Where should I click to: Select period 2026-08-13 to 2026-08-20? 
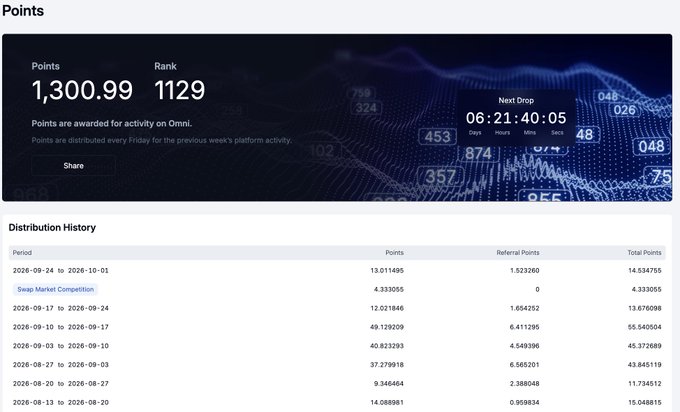pyautogui.click(x=61, y=402)
